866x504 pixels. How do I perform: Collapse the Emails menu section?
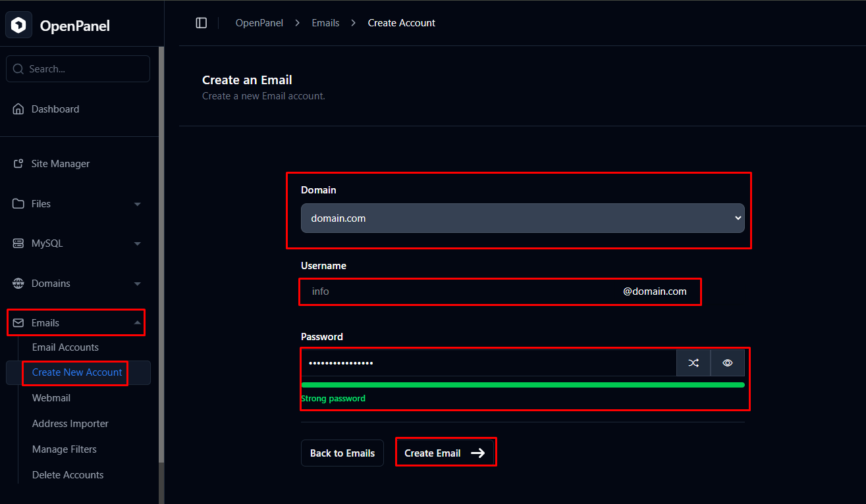(138, 323)
